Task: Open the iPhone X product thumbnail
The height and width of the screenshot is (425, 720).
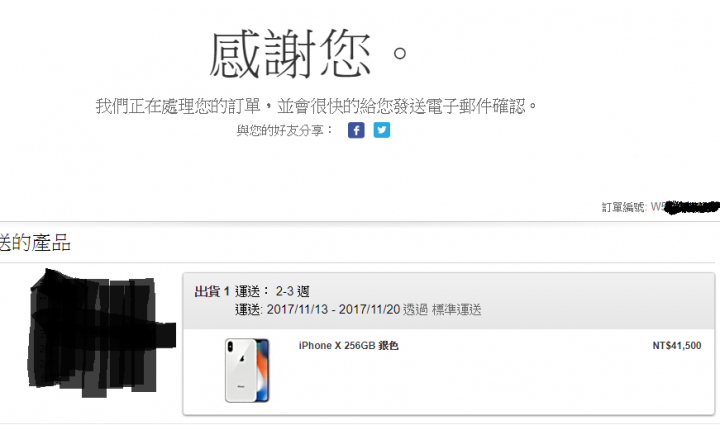Action: coord(247,370)
